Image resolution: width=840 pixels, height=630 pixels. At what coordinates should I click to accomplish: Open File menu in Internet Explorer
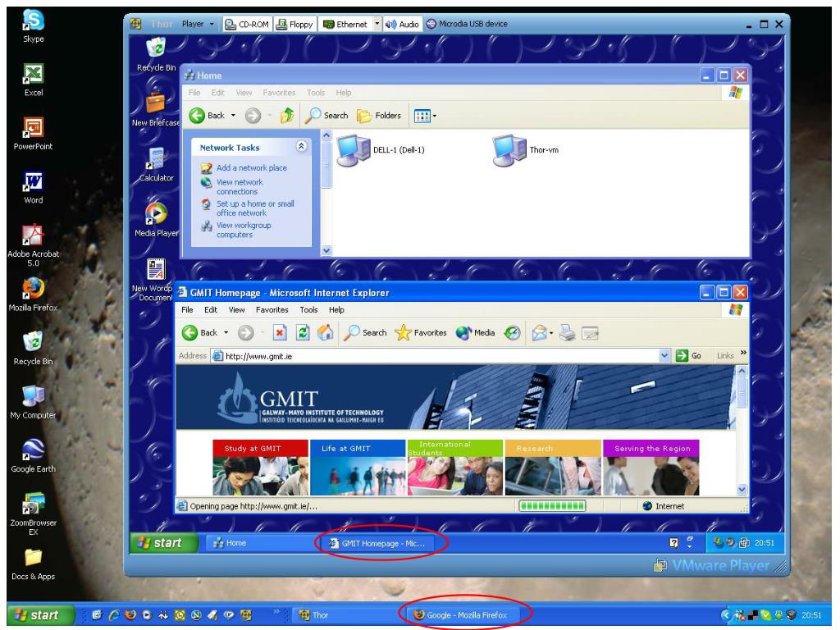pyautogui.click(x=187, y=309)
